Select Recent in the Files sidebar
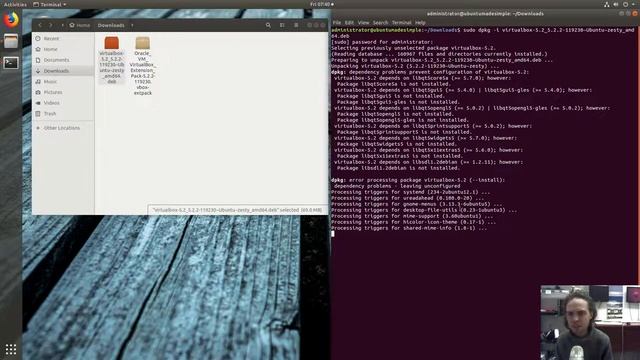640x360 pixels. tap(63, 38)
